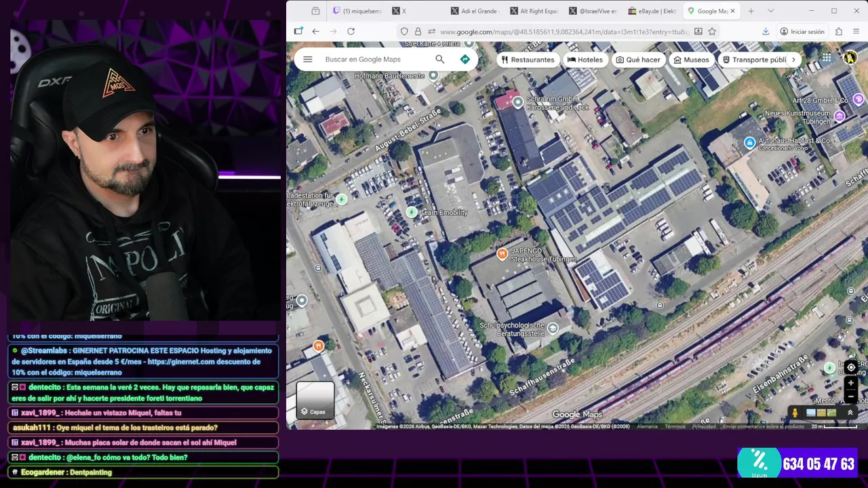The height and width of the screenshot is (488, 868).
Task: Click the Streamlabs GINERNET sponsor message
Action: (x=143, y=361)
